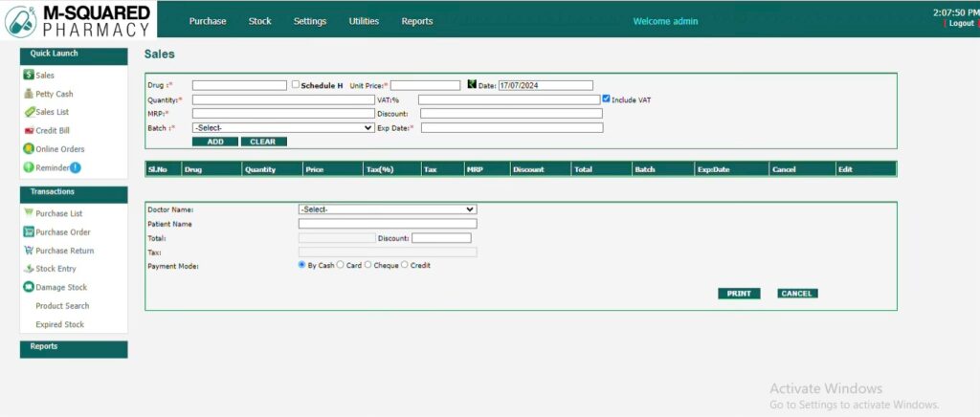Image resolution: width=980 pixels, height=417 pixels.
Task: Open the Doctor Name dropdown
Action: (x=388, y=208)
